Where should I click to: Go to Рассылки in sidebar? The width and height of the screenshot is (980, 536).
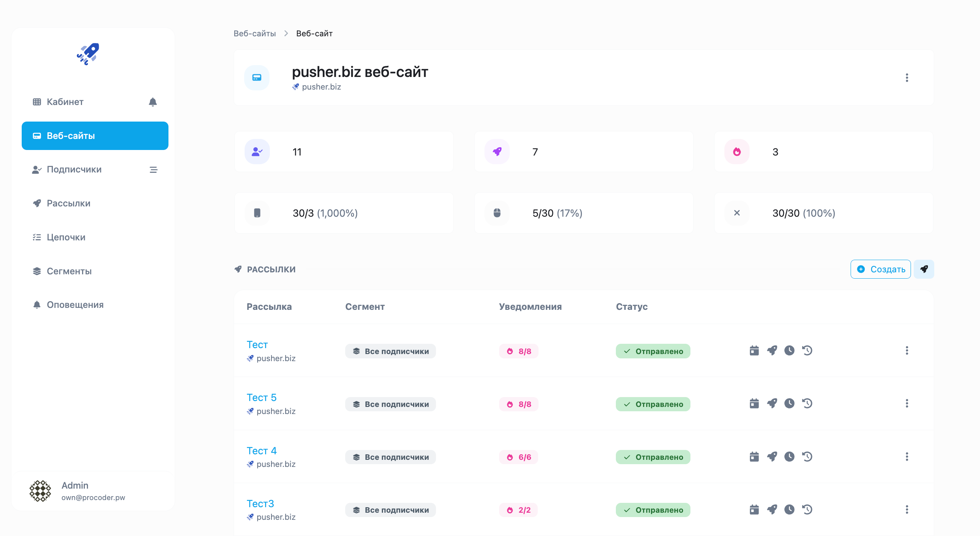point(68,203)
